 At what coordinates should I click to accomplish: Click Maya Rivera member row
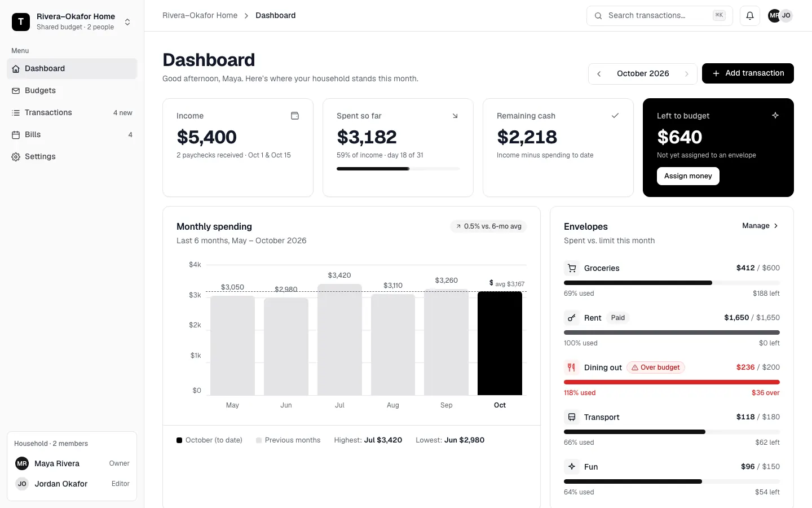pos(72,463)
